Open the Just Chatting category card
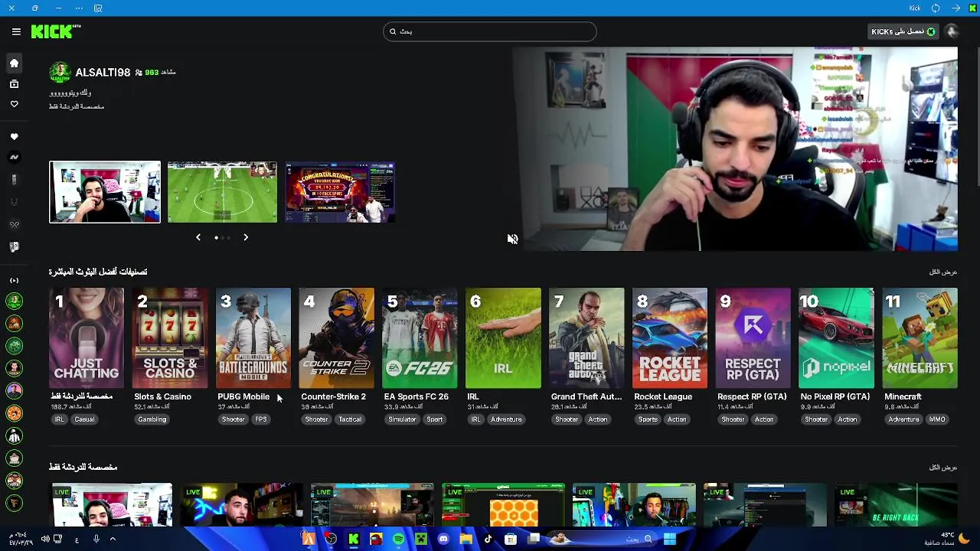The height and width of the screenshot is (551, 980). (87, 338)
